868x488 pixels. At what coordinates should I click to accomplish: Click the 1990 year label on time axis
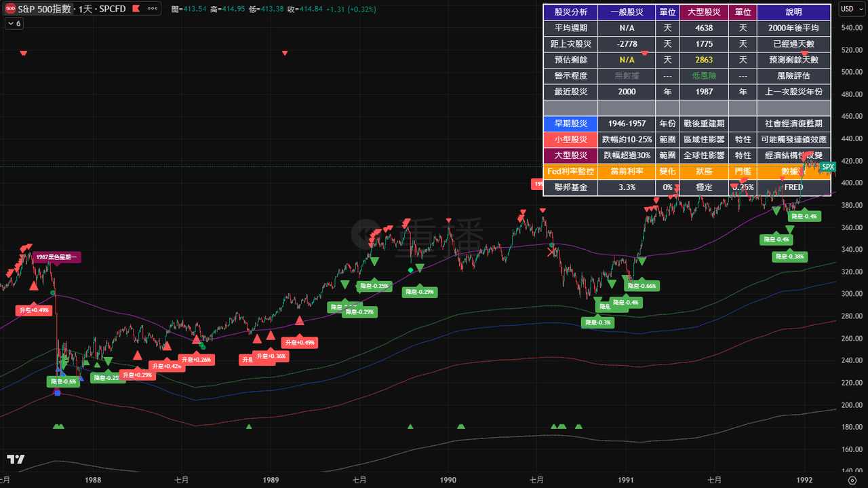448,480
